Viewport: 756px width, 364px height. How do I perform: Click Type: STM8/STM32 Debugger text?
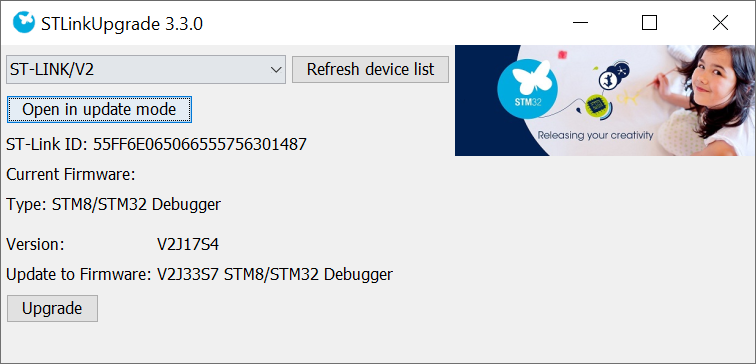click(x=113, y=204)
